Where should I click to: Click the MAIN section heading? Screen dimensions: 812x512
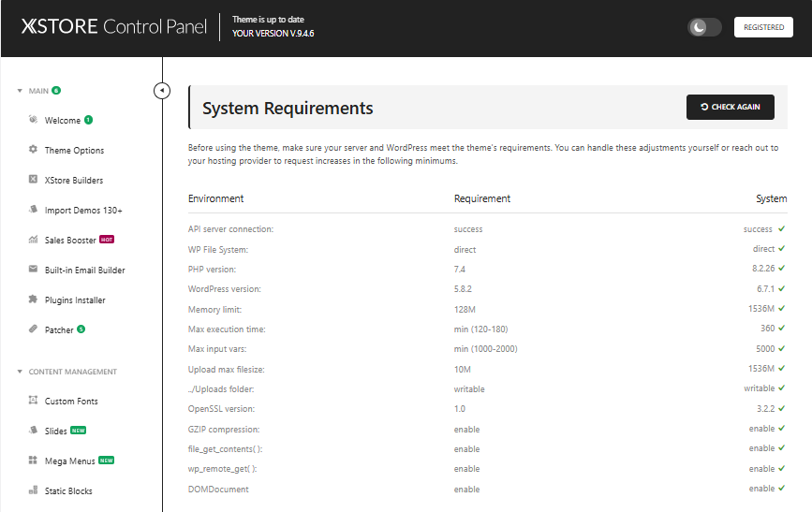pos(38,91)
